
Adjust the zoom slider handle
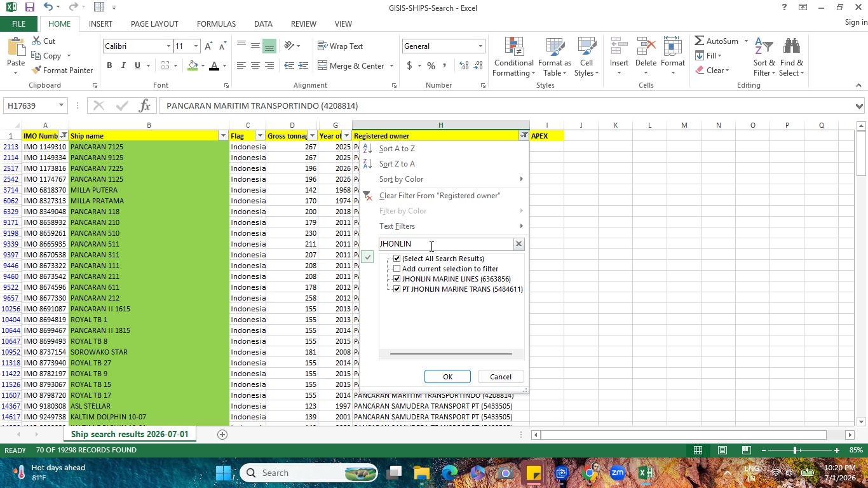click(x=795, y=450)
